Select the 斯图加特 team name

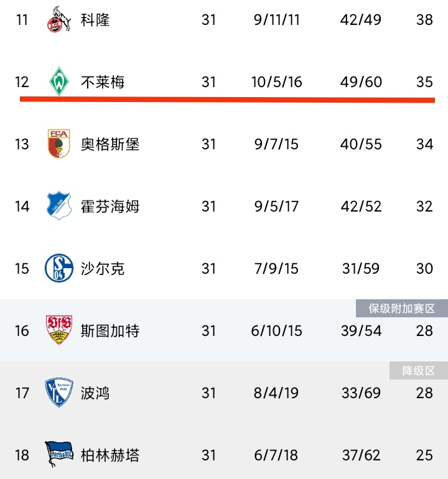point(110,331)
